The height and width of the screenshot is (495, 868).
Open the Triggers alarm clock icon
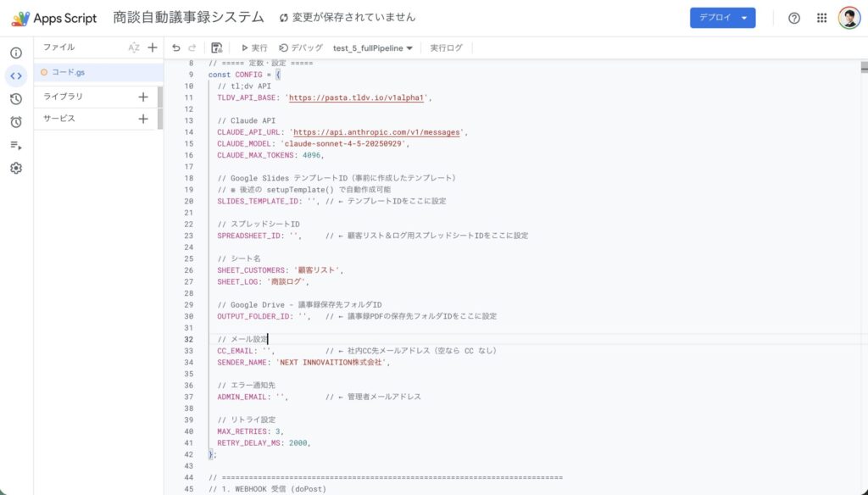click(16, 122)
